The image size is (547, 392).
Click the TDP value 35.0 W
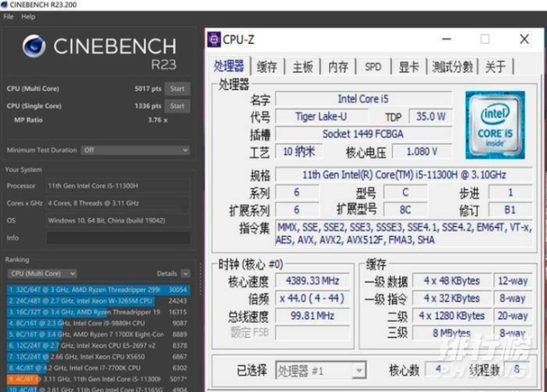coord(431,117)
